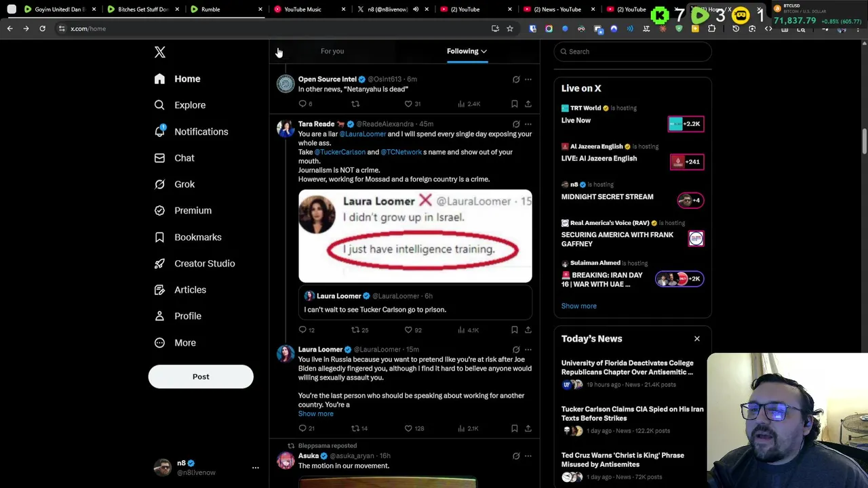868x488 pixels.
Task: Open the Laura Loomer screenshot image
Action: pos(415,236)
